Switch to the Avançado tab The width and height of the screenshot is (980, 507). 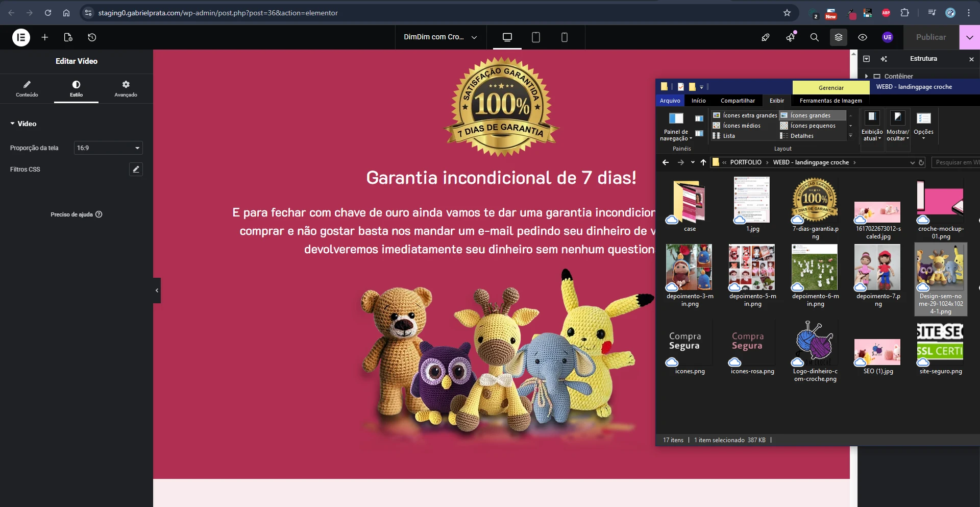126,88
